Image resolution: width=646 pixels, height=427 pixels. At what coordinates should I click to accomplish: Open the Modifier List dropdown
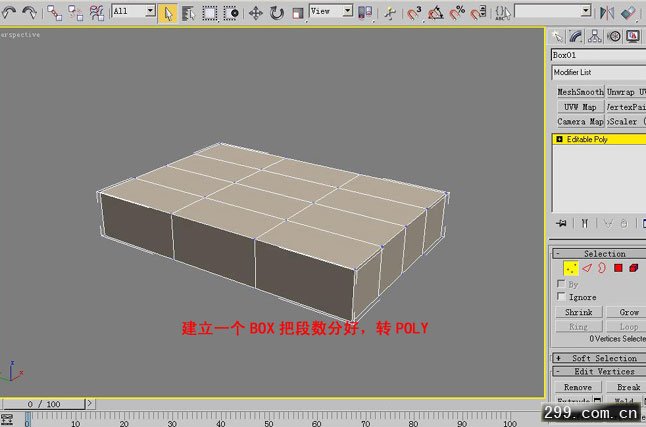pos(599,73)
